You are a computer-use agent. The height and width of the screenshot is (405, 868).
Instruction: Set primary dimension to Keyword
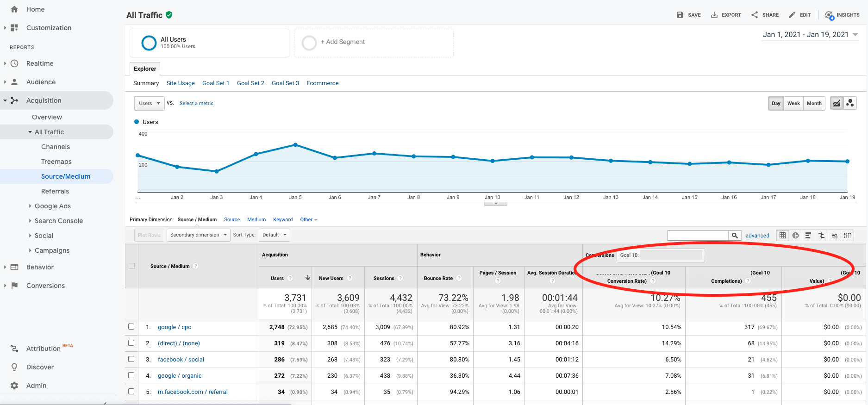(x=283, y=219)
